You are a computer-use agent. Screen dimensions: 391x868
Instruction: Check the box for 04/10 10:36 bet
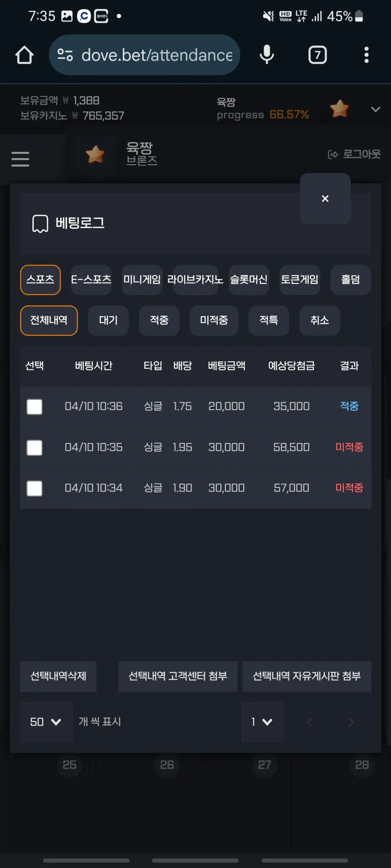[35, 407]
